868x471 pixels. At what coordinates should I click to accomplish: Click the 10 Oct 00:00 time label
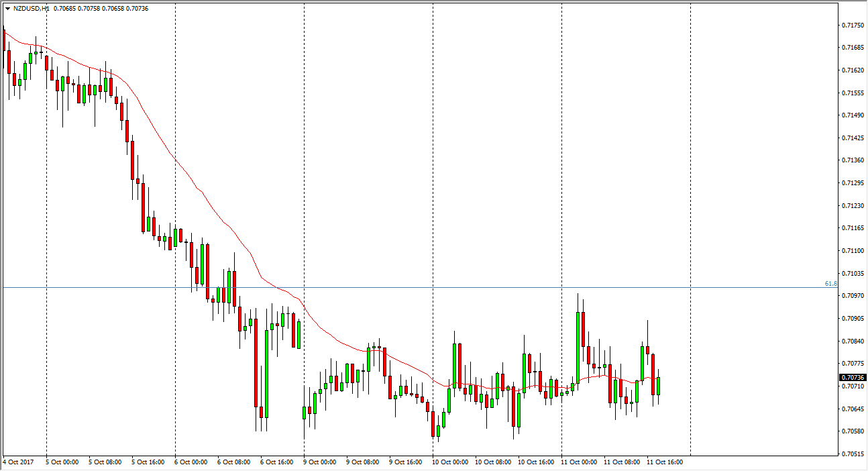451,462
